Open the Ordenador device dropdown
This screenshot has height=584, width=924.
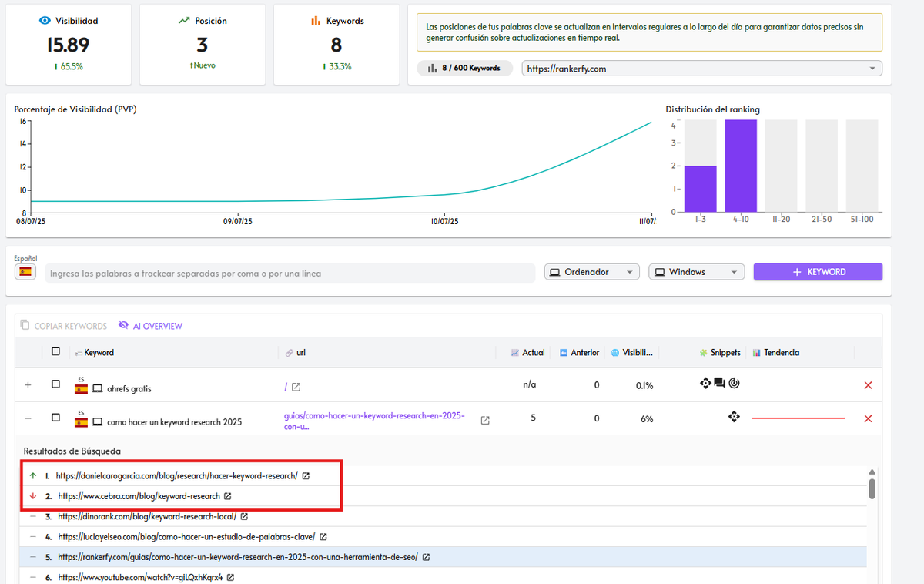591,271
